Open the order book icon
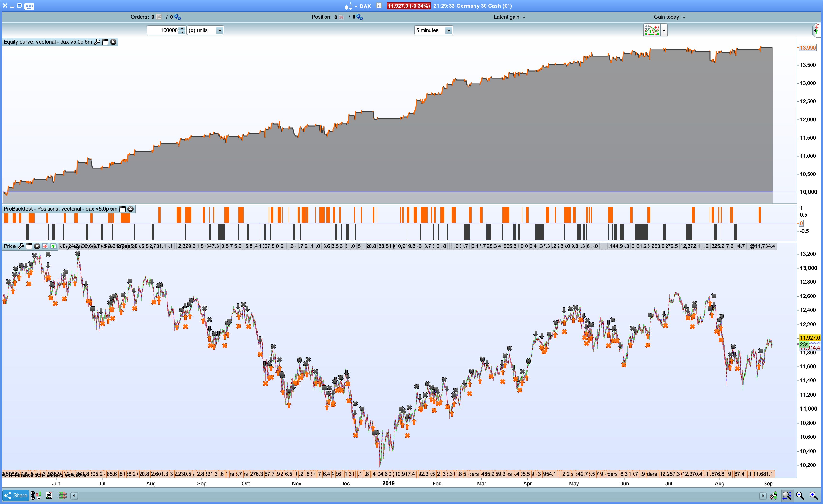 [x=63, y=495]
